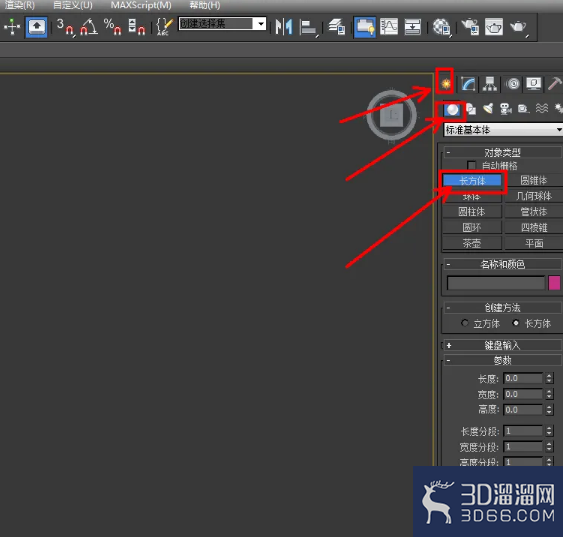Select the 长方体 radio under 创建方法

pyautogui.click(x=516, y=323)
